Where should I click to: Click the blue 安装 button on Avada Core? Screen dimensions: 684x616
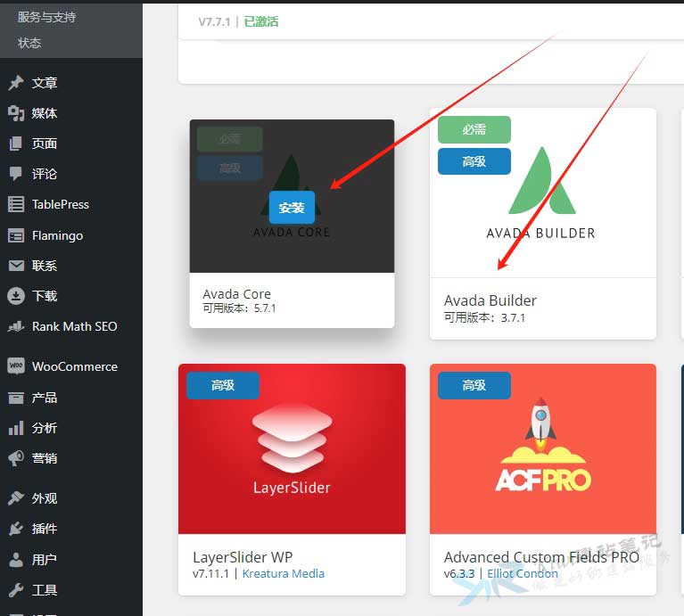click(x=292, y=208)
